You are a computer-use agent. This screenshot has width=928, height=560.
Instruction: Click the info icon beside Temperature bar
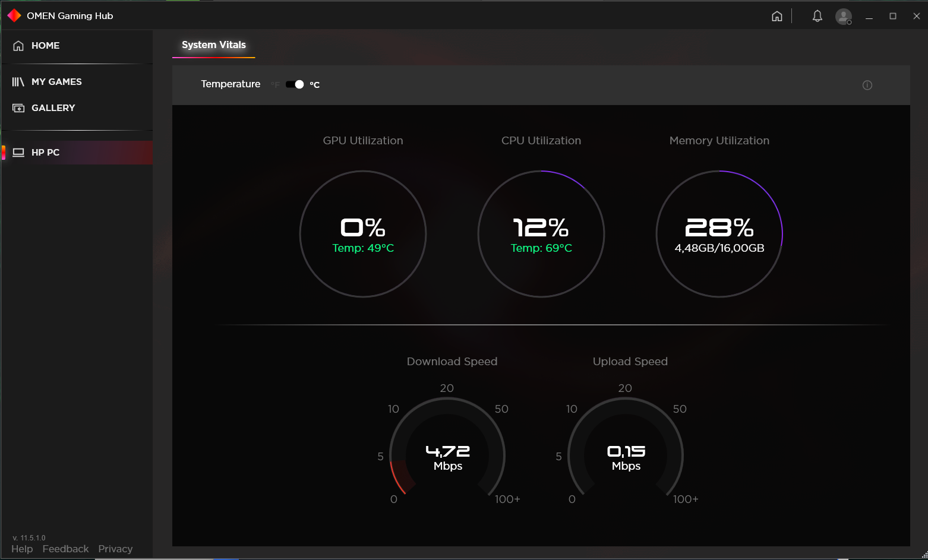(x=867, y=85)
